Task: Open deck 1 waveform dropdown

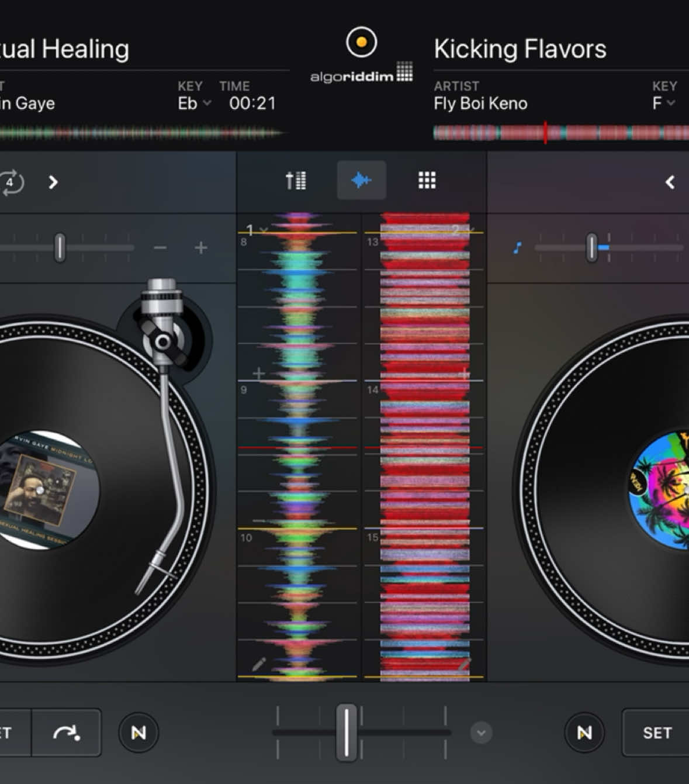Action: click(x=257, y=230)
